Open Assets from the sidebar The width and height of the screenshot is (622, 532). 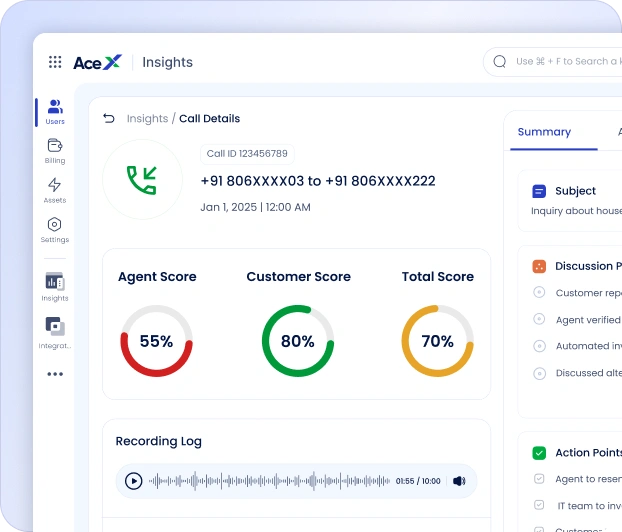click(x=55, y=190)
